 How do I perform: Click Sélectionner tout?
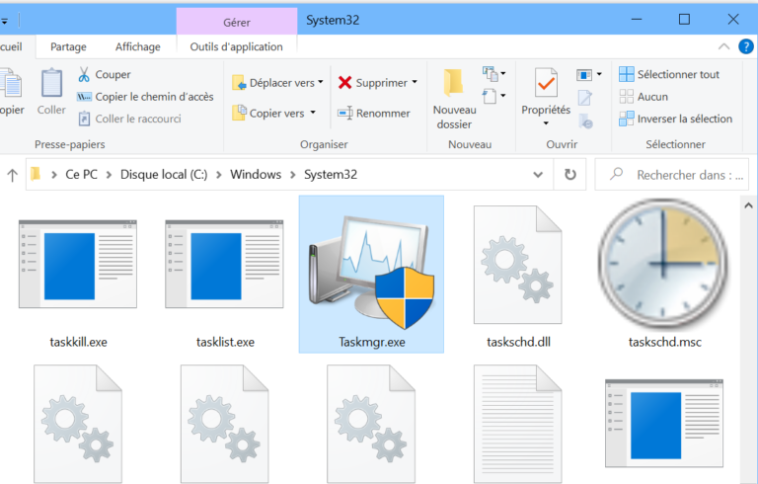click(x=670, y=74)
